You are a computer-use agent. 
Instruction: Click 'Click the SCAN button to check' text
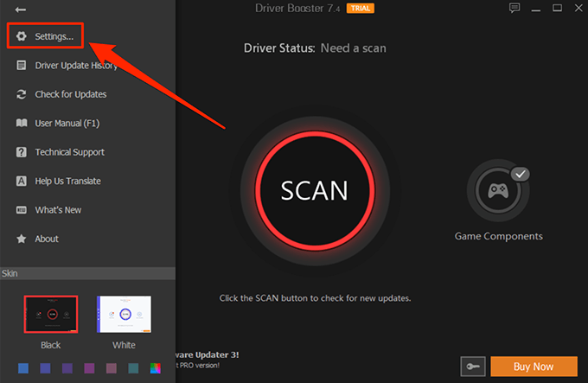coord(315,298)
